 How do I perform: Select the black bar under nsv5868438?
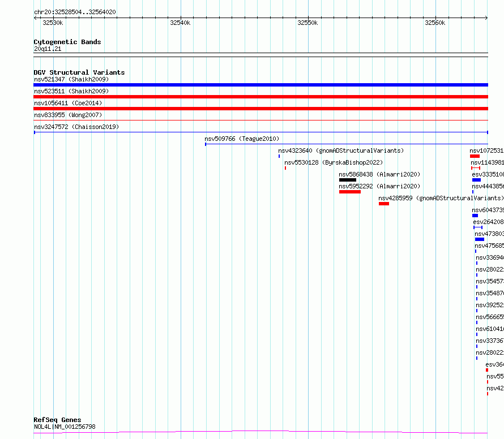click(348, 180)
